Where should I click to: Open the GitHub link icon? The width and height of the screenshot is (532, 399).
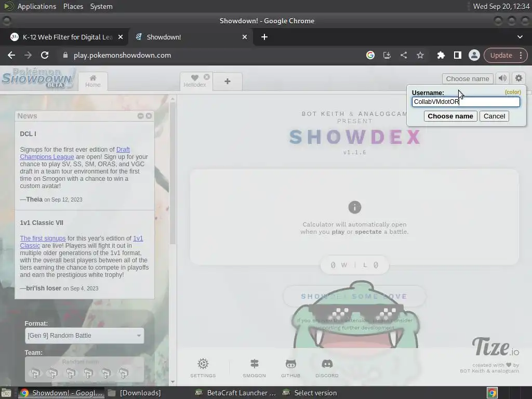[290, 368]
